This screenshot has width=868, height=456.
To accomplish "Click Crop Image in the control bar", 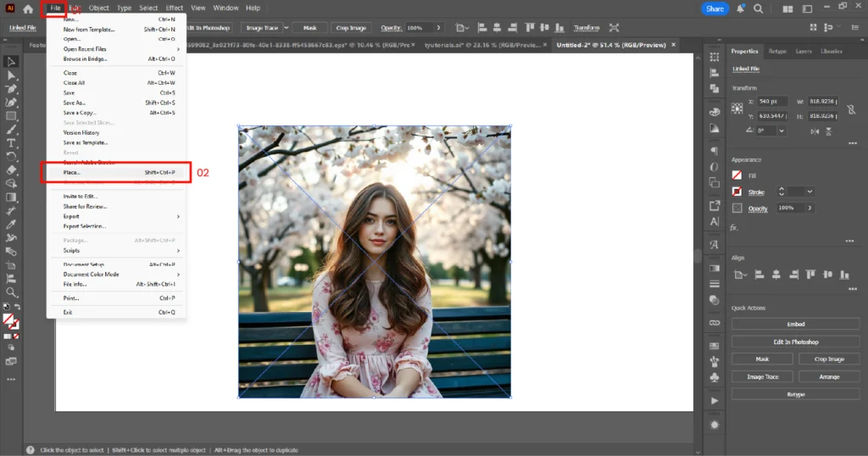I will click(351, 28).
